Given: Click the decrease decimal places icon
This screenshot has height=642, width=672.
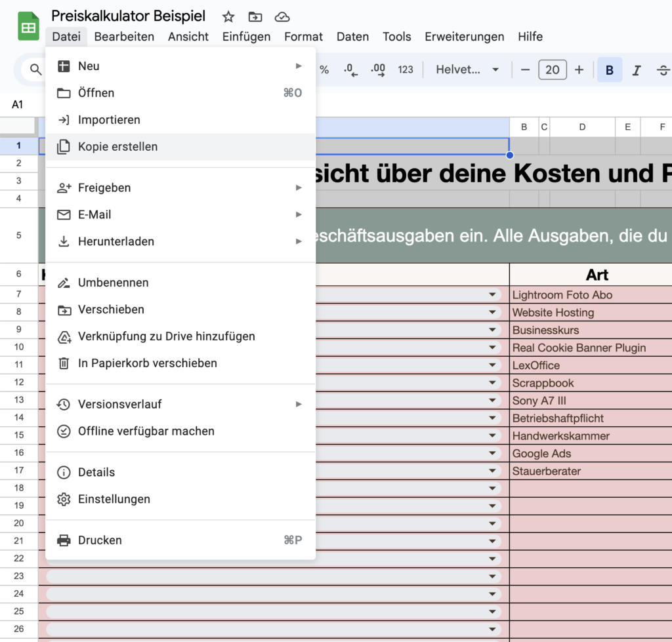Looking at the screenshot, I should [x=350, y=70].
